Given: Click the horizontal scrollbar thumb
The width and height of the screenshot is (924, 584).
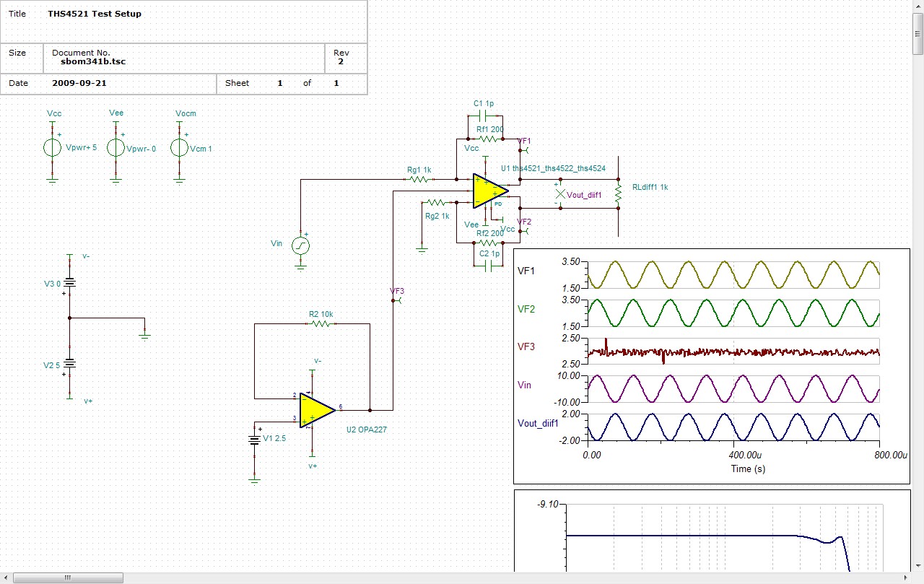Looking at the screenshot, I should click(x=69, y=578).
